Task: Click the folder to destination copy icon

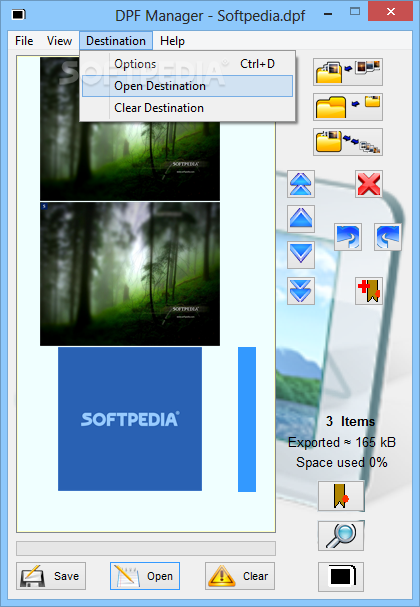Action: (x=348, y=107)
